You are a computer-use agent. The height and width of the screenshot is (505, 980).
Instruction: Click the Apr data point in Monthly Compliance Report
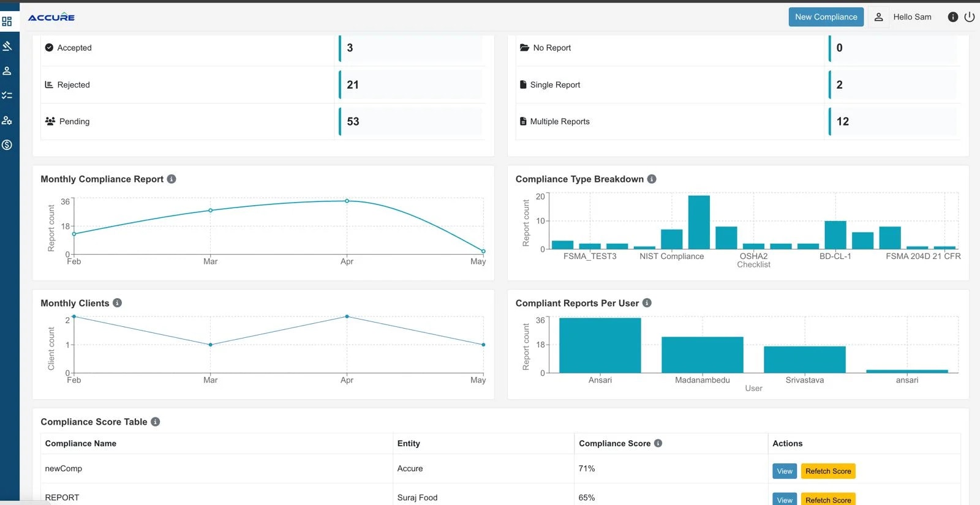tap(347, 201)
